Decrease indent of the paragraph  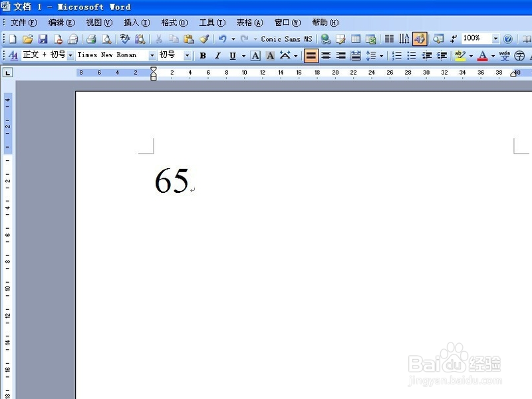point(427,56)
